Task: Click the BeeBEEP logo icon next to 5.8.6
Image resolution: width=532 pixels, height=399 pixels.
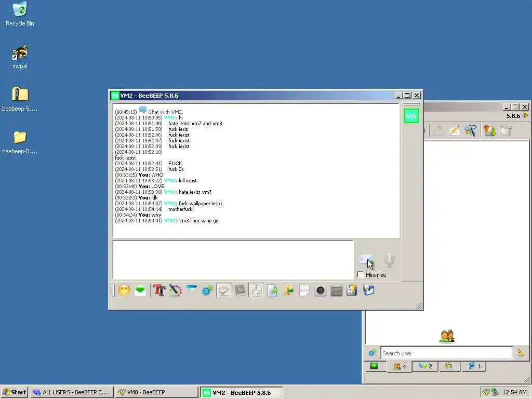Action: pos(526,116)
